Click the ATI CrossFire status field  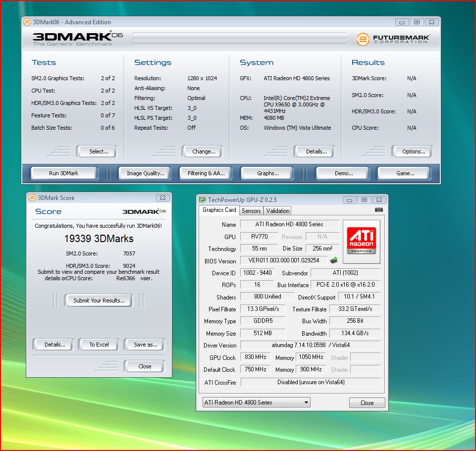tap(311, 382)
